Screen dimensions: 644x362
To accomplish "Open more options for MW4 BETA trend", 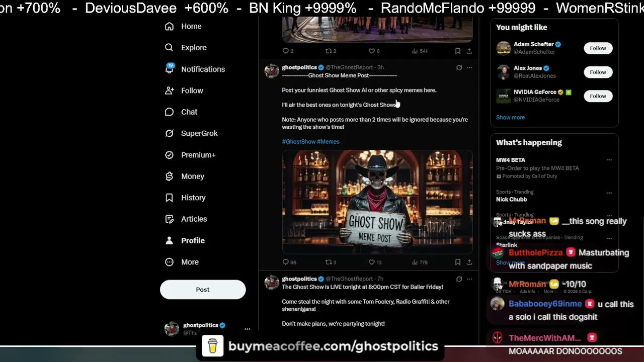I will coord(609,160).
